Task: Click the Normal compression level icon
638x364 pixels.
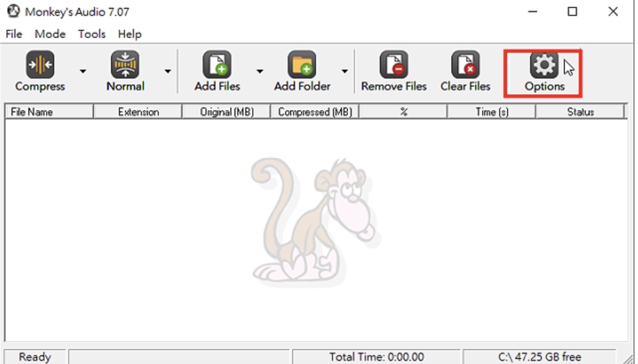Action: click(125, 65)
